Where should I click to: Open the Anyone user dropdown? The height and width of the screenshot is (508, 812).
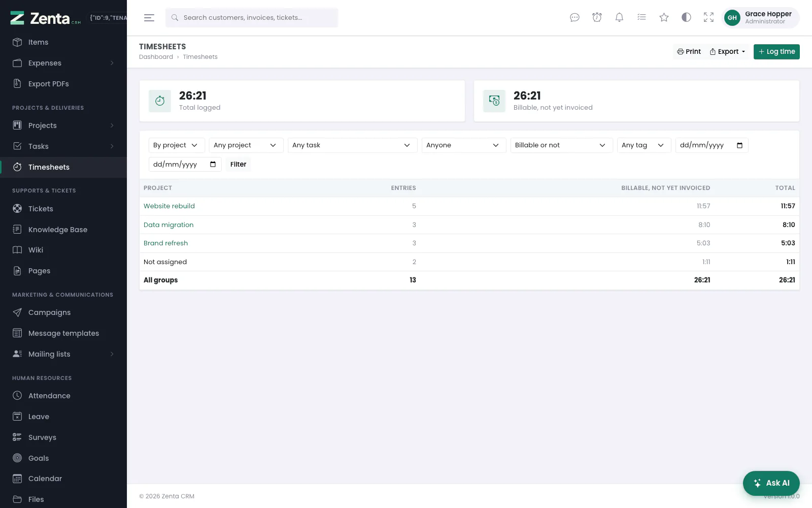(464, 145)
